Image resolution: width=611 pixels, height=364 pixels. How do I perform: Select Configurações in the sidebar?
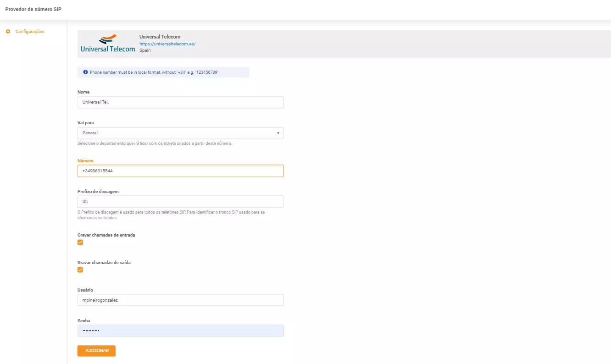pos(30,31)
